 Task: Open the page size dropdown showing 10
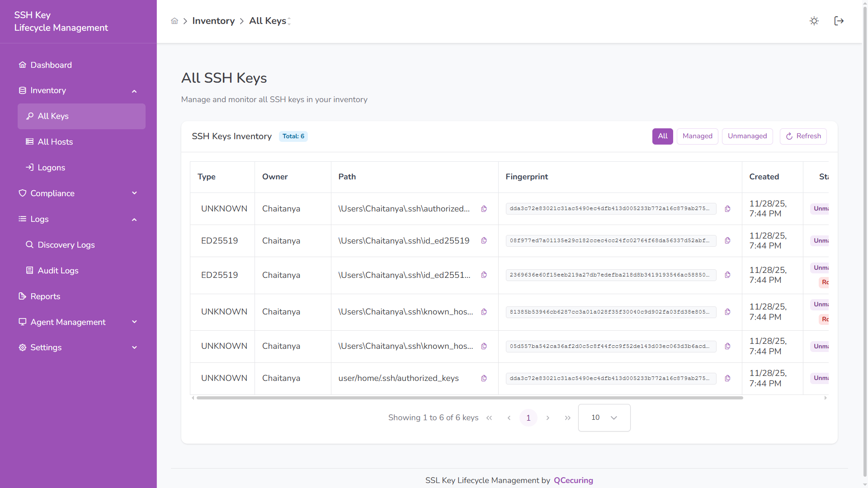tap(604, 418)
